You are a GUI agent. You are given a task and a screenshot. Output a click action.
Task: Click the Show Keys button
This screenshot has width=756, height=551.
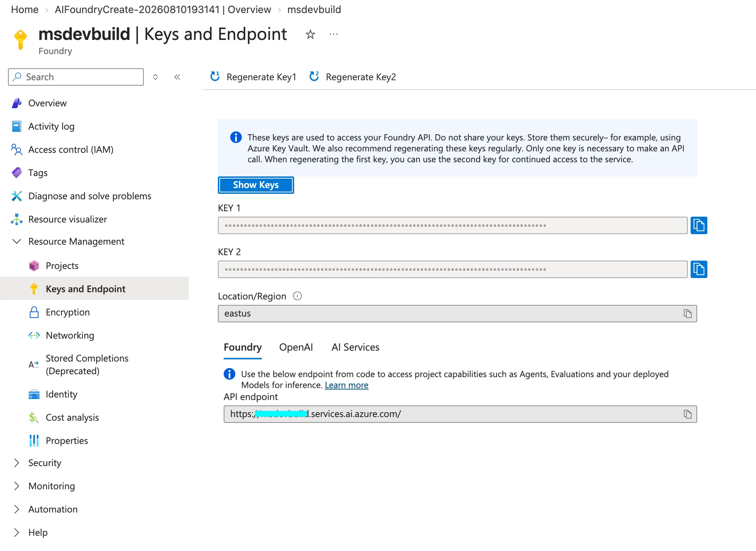point(256,185)
